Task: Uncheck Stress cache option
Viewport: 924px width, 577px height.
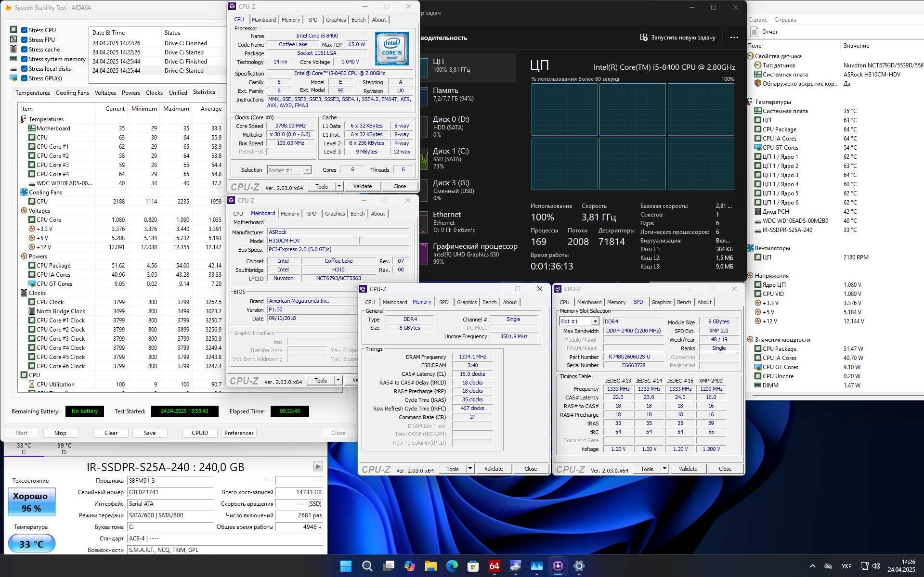Action: click(24, 49)
